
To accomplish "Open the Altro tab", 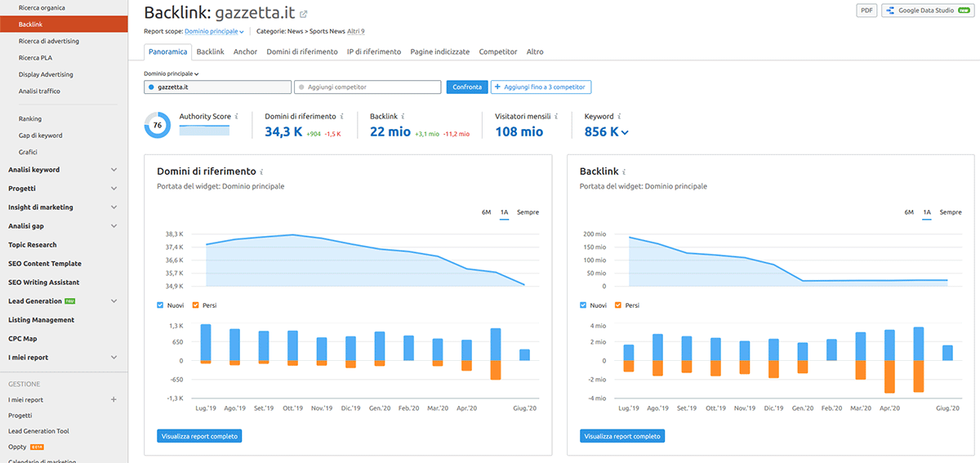I will pyautogui.click(x=535, y=51).
